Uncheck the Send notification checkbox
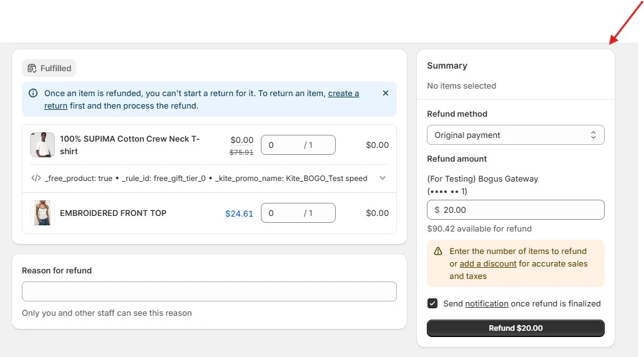The height and width of the screenshot is (357, 644). tap(432, 303)
